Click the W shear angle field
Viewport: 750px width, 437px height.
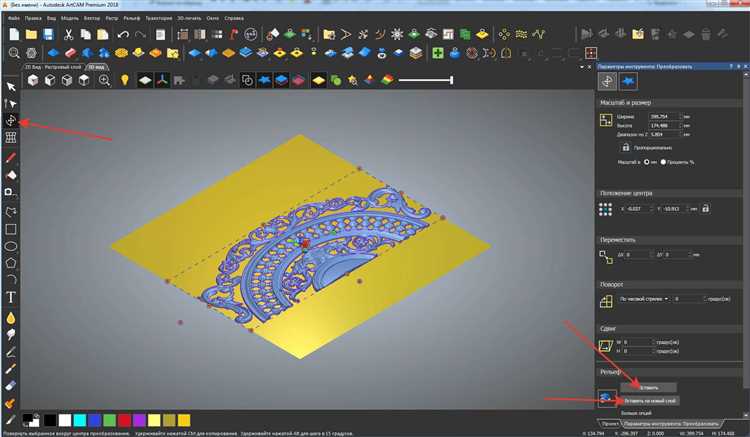(638, 342)
